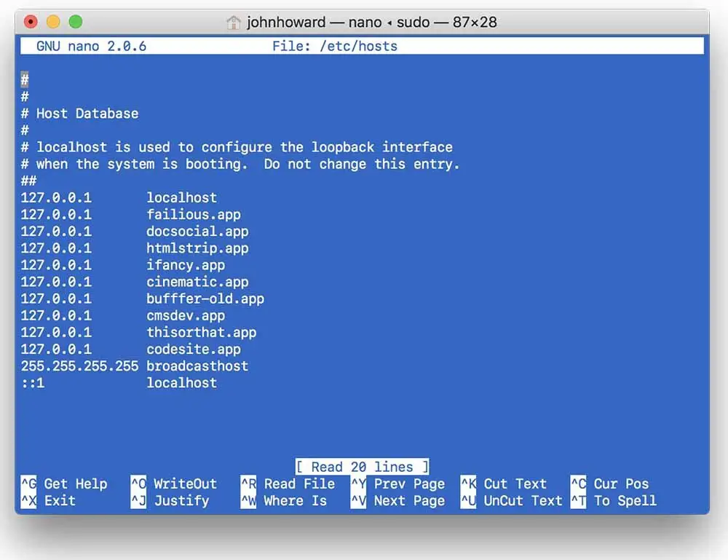Click the 'localhost is used to configure' comment line
This screenshot has height=560, width=728.
click(237, 147)
